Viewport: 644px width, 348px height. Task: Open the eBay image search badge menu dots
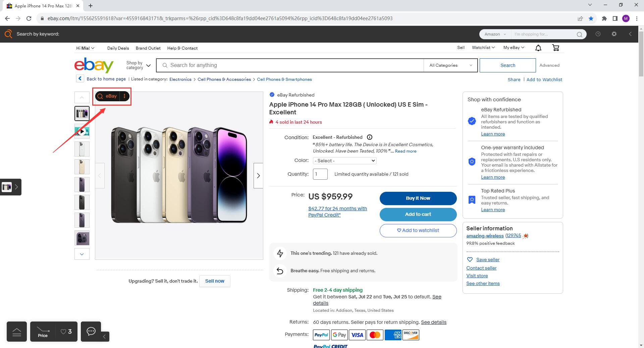coord(124,96)
